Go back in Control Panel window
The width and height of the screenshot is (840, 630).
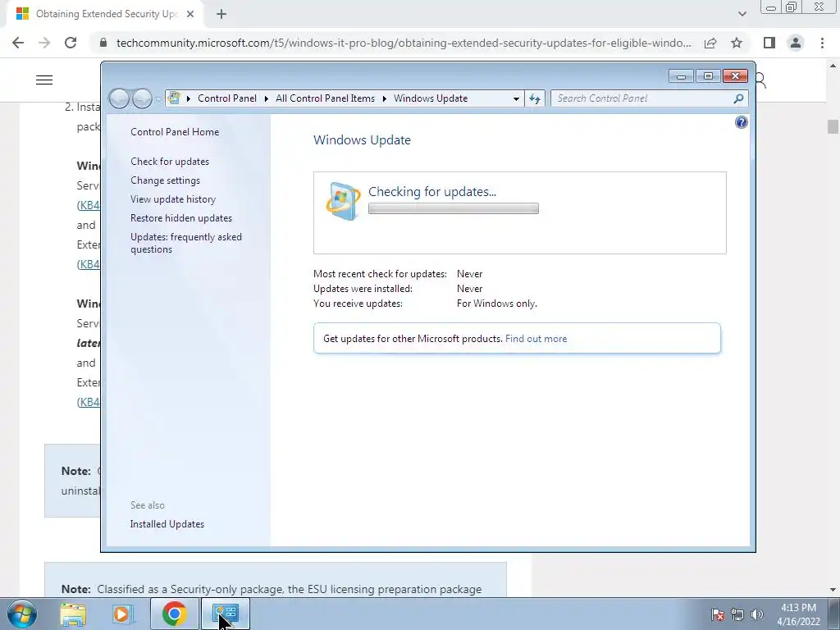(x=119, y=98)
